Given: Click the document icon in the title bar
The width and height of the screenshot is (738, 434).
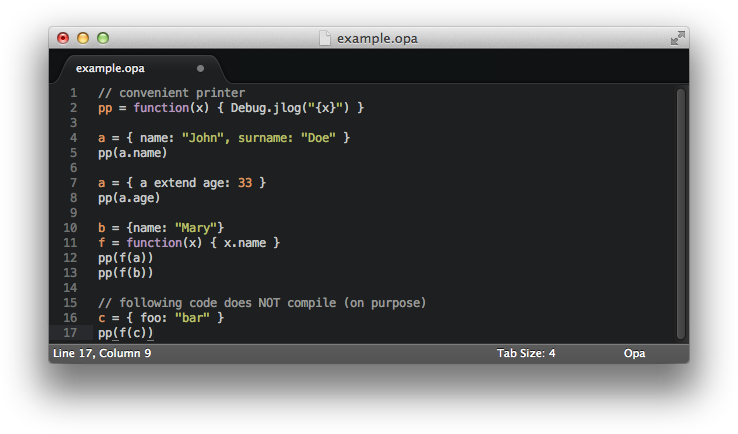Looking at the screenshot, I should [x=324, y=39].
